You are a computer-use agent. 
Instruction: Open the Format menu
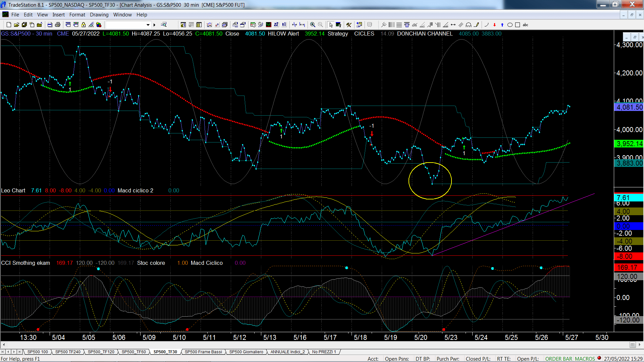click(77, 14)
